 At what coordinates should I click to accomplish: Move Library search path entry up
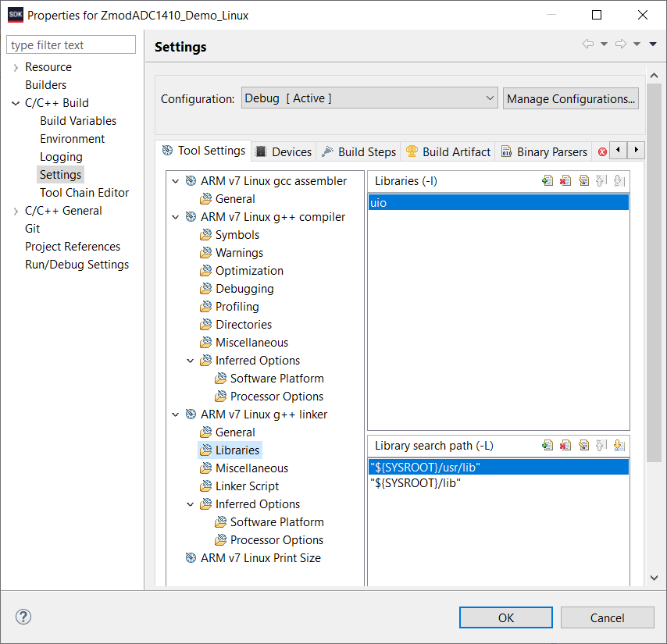click(601, 446)
